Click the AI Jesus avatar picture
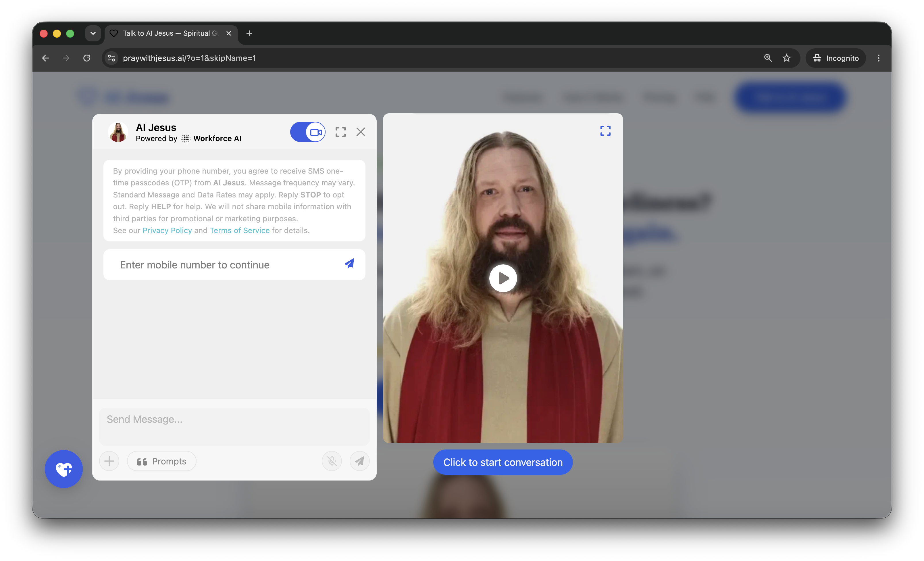924x561 pixels. [x=118, y=132]
